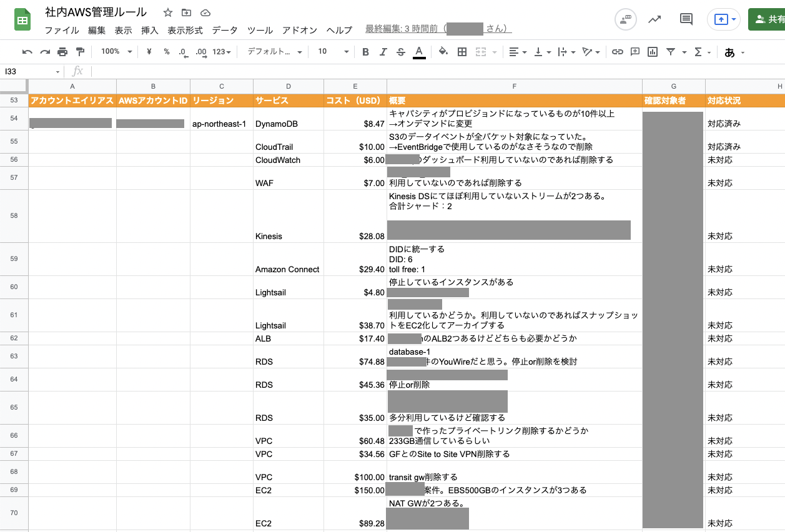Decrease decimal places (.0 icon)
The width and height of the screenshot is (785, 532).
[x=183, y=52]
